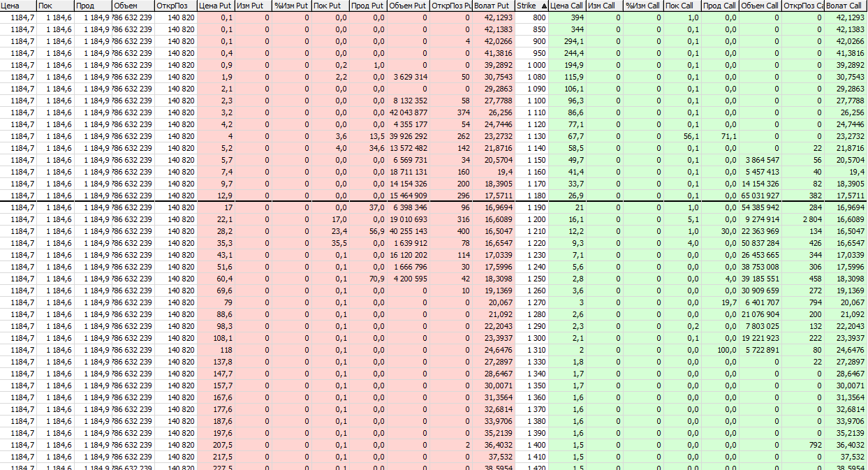Click the Объем Call column header
Viewport: 868px width, 470px height.
(760, 6)
